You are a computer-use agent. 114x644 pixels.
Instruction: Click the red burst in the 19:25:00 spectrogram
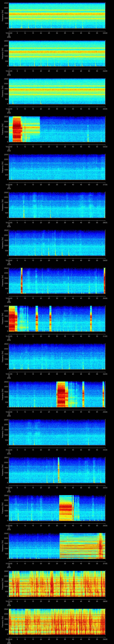tap(17, 129)
